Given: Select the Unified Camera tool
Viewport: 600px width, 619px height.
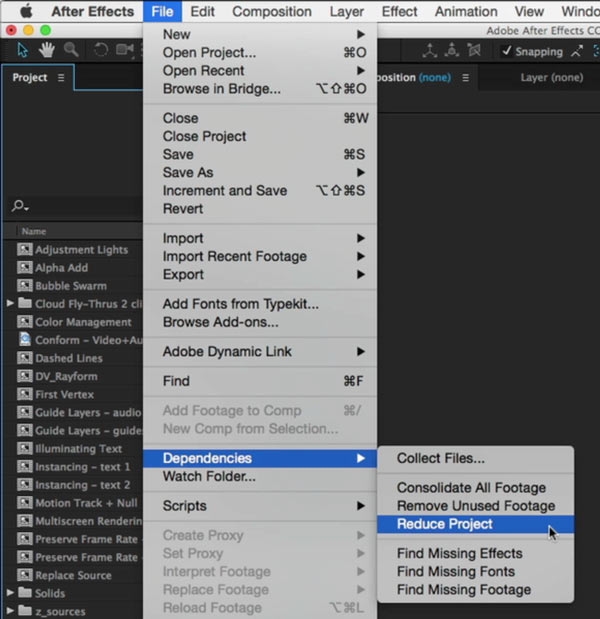Looking at the screenshot, I should click(125, 50).
